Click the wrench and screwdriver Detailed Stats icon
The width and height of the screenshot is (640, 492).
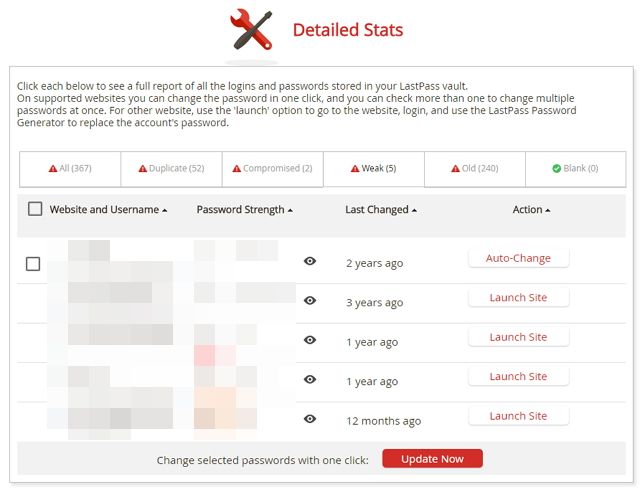coord(251,30)
